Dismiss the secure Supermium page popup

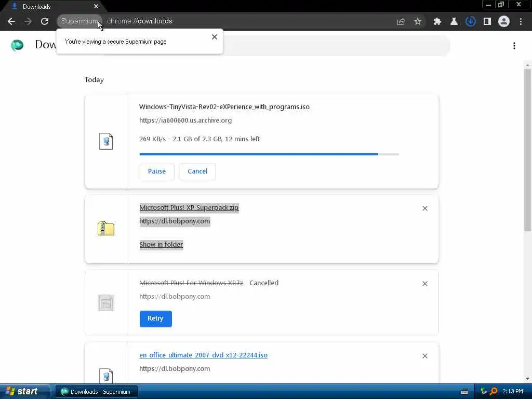click(x=215, y=37)
